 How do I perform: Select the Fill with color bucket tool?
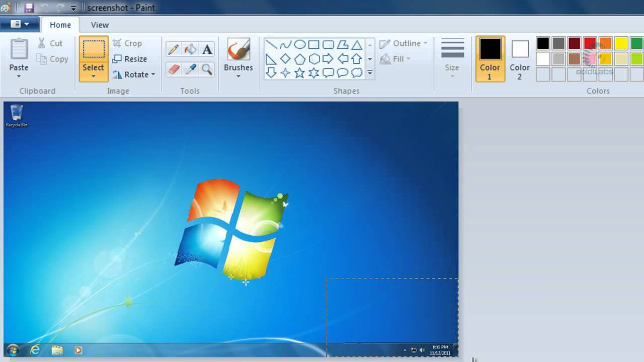click(x=190, y=49)
